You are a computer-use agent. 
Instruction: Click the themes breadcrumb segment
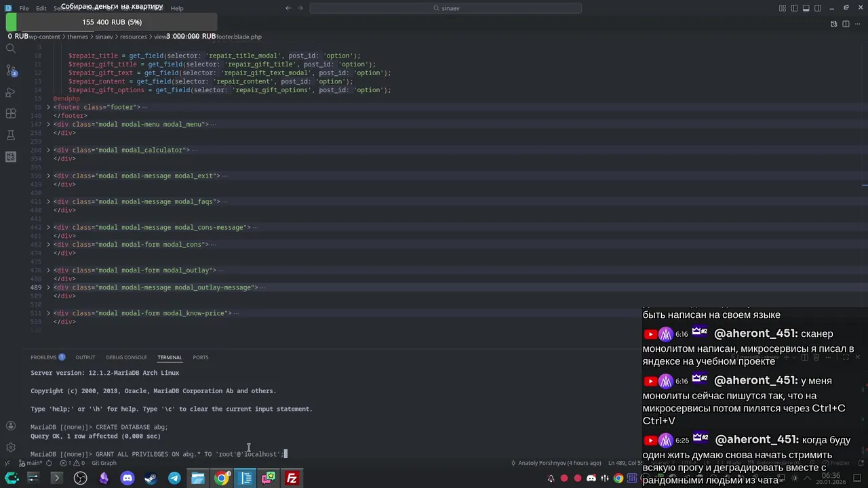click(x=77, y=37)
